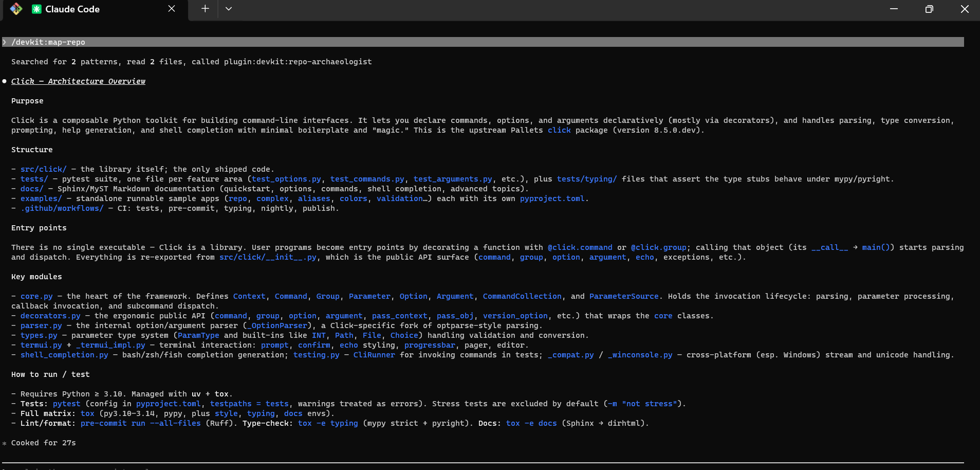Click the 'Searched for 2 patterns' summary line
The image size is (980, 470).
click(192, 62)
